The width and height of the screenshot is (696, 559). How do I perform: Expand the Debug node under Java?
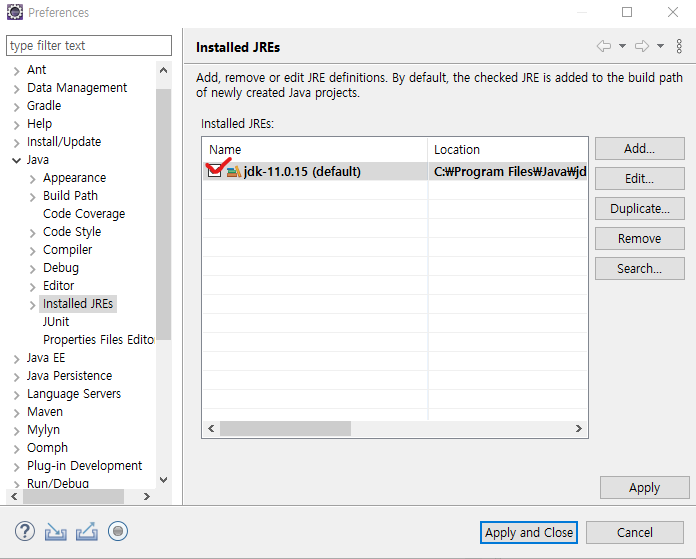32,269
